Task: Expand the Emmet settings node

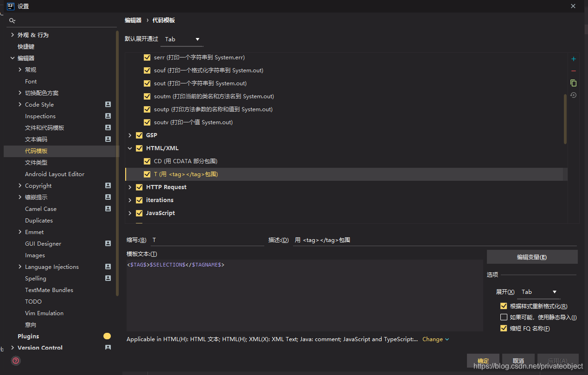Action: [20, 232]
